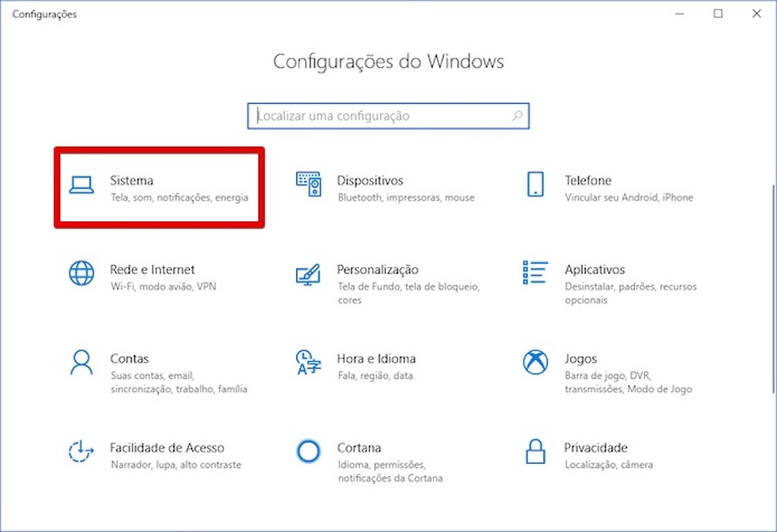Viewport: 777px width, 532px height.
Task: Open the "Jogos" settings category
Action: [581, 358]
